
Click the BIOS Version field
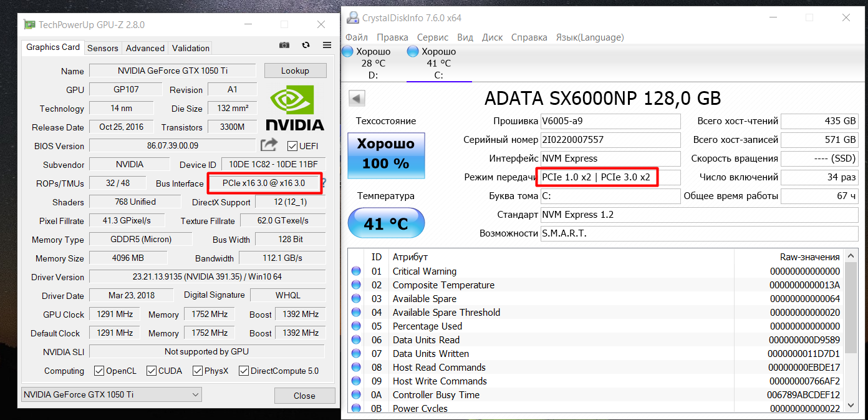click(172, 145)
